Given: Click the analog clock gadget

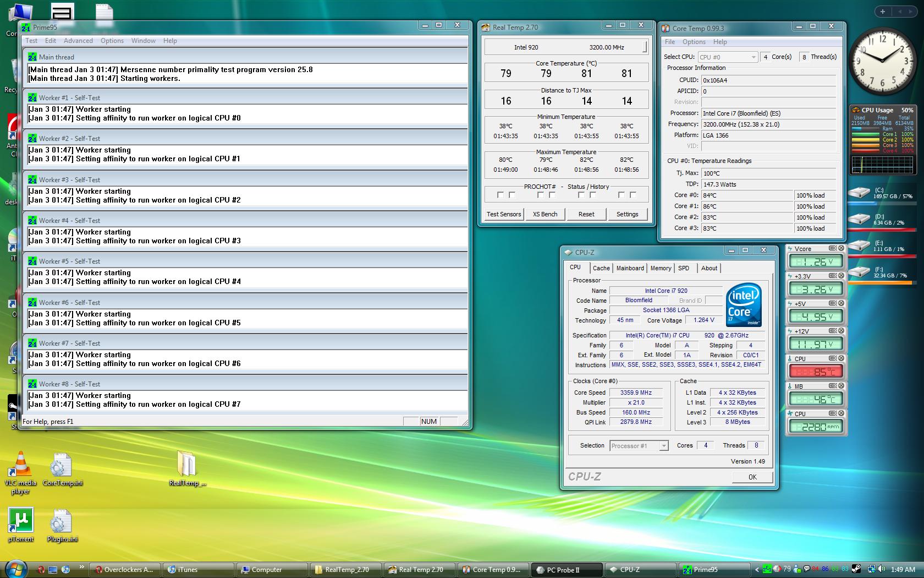Looking at the screenshot, I should pos(882,61).
